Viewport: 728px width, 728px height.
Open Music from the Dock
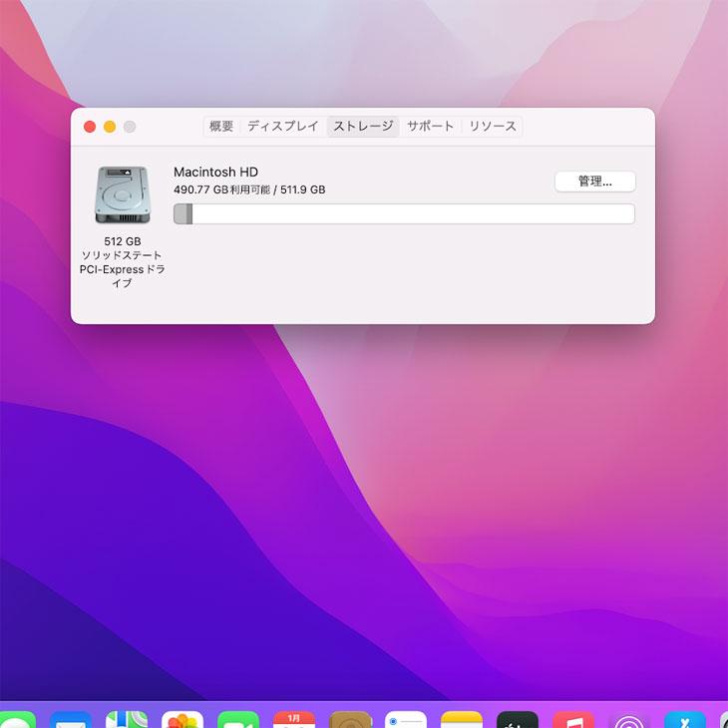[x=573, y=719]
